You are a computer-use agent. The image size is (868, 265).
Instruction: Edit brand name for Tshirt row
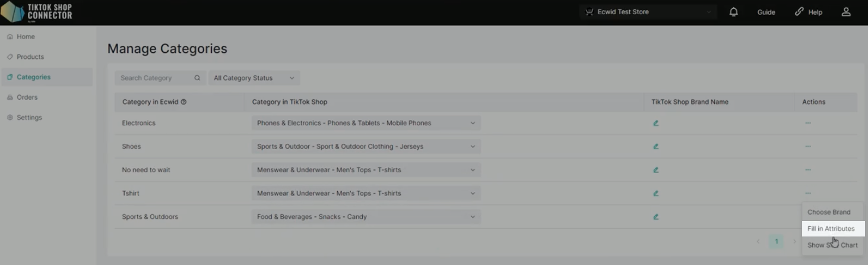[x=655, y=193]
